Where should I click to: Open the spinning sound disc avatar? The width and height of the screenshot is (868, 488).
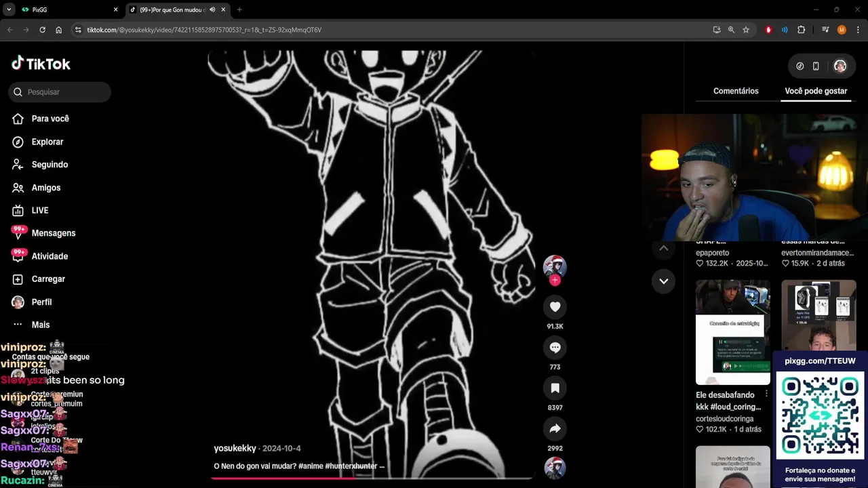point(555,468)
